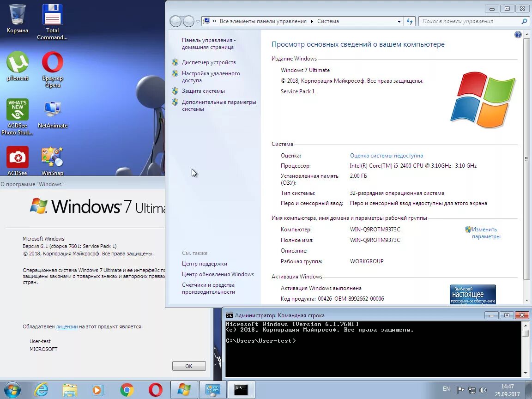This screenshot has width=532, height=399.
Task: Open NetAnimate desktop shortcut
Action: 53,114
